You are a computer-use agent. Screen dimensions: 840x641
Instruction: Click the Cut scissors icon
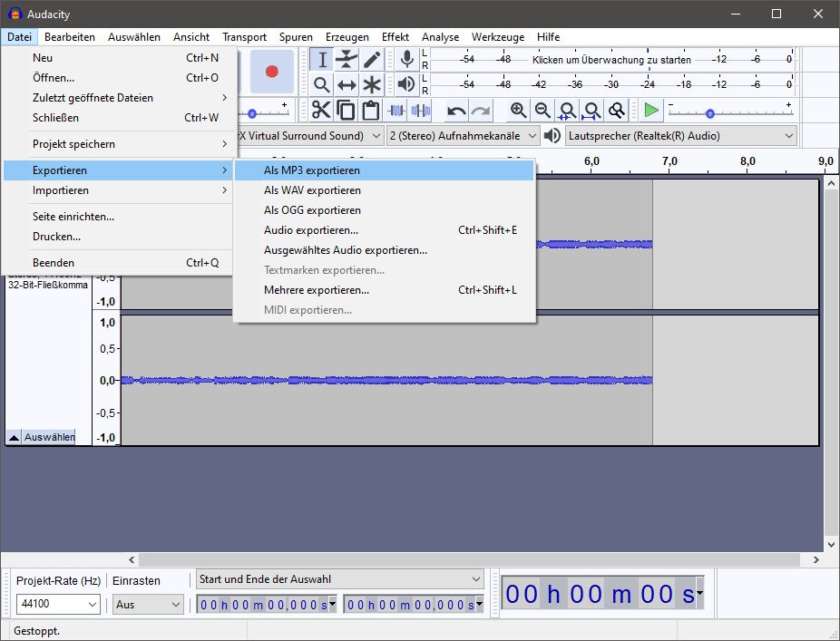321,111
